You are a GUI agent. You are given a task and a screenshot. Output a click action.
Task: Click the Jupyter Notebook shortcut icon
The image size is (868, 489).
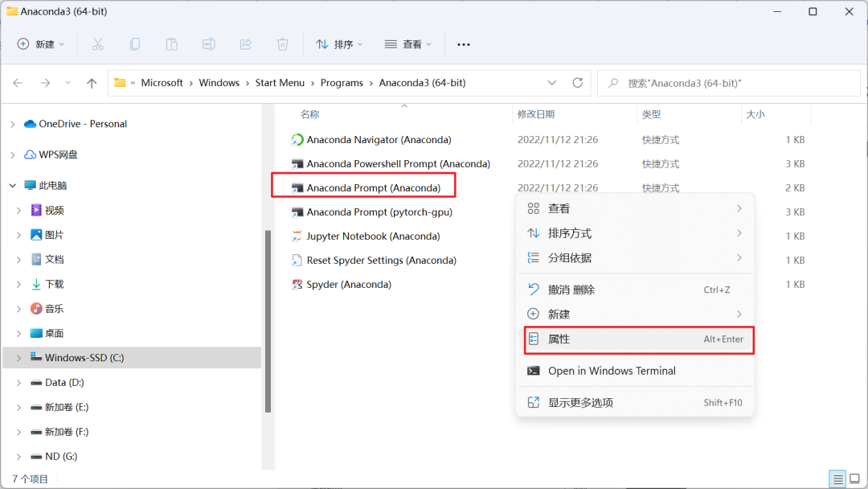coord(297,236)
